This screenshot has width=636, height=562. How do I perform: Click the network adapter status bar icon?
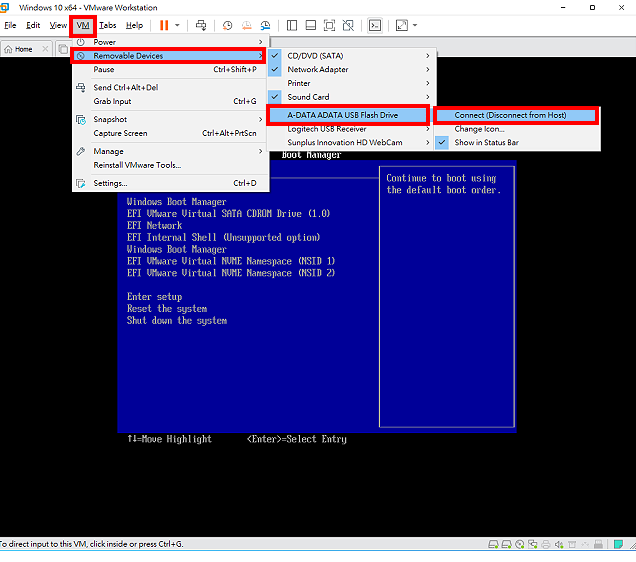point(533,544)
